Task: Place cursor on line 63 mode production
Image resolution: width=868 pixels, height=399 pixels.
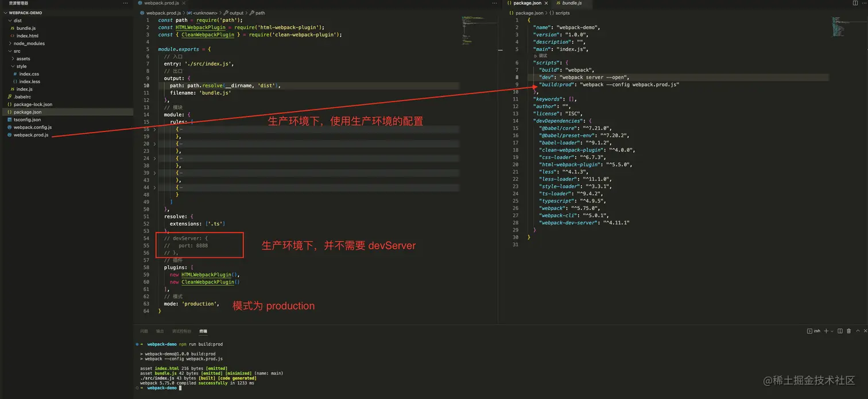Action: point(191,304)
